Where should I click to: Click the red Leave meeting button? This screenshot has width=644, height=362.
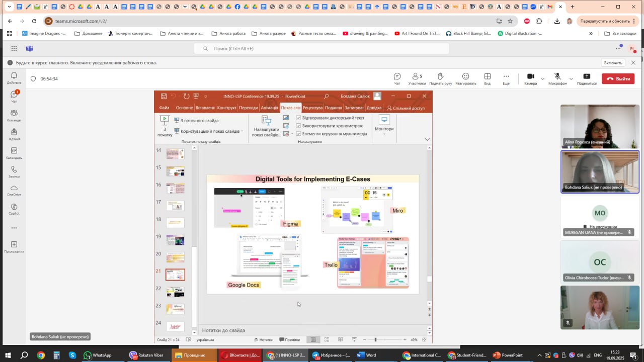(618, 78)
